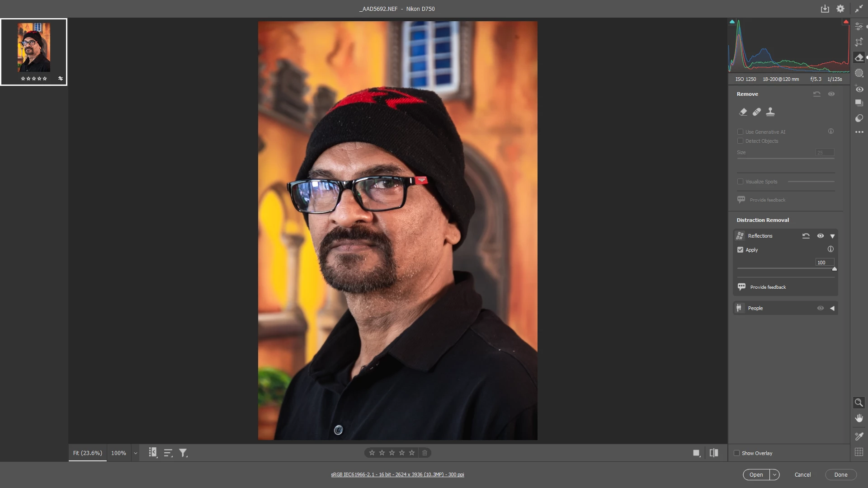Image resolution: width=868 pixels, height=488 pixels.
Task: Select the Clone stamp remove mode
Action: (770, 112)
